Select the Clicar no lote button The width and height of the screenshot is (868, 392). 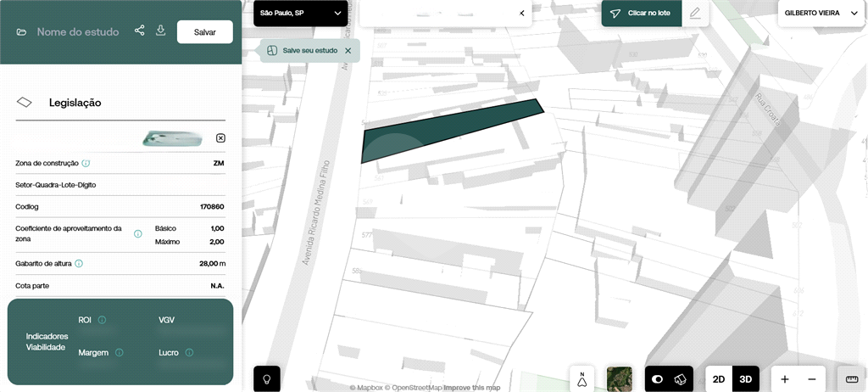coord(641,14)
